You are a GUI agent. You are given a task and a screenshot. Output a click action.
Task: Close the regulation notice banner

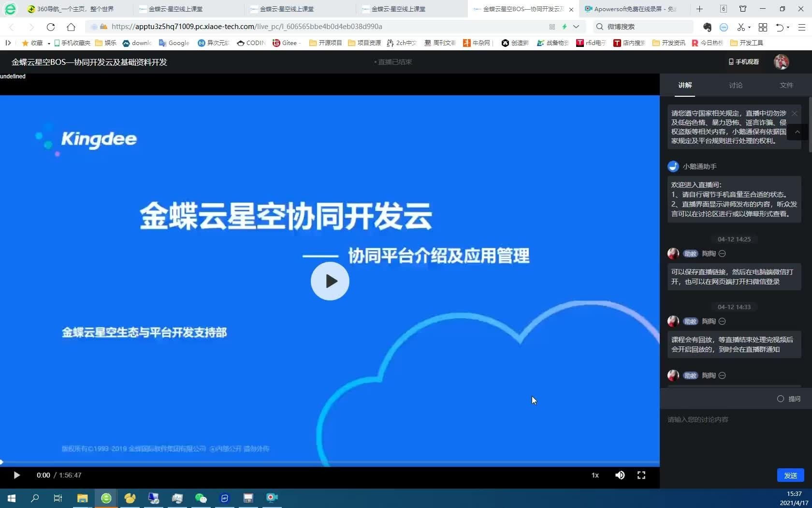click(x=794, y=113)
